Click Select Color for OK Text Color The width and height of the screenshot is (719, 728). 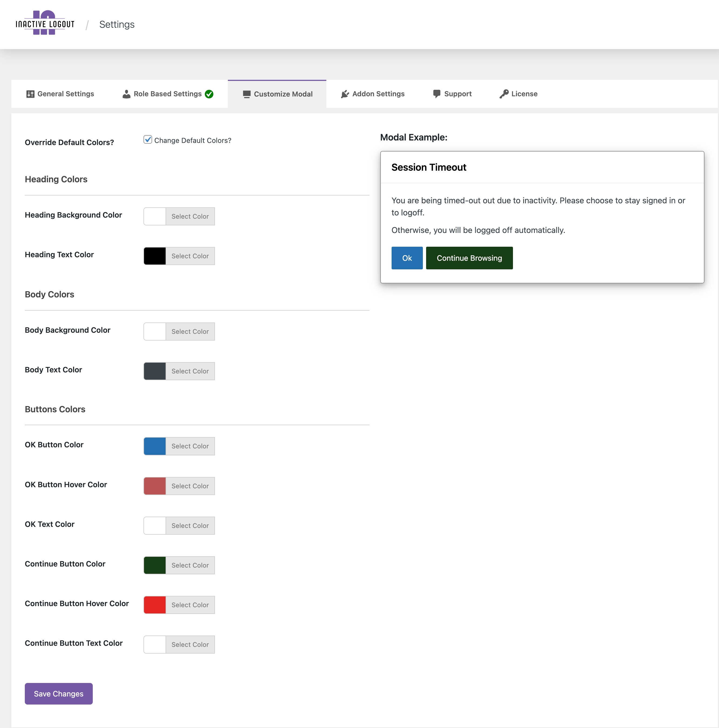[190, 526]
